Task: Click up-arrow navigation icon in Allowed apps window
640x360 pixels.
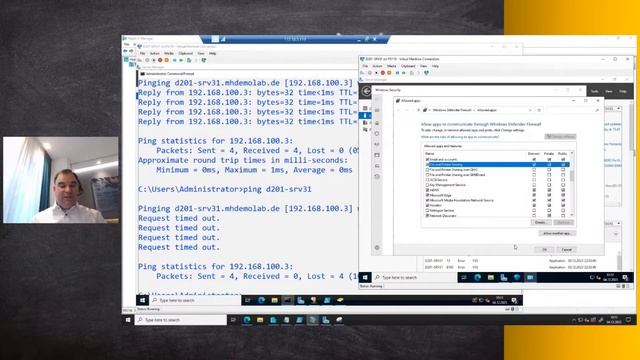Action: (418, 110)
